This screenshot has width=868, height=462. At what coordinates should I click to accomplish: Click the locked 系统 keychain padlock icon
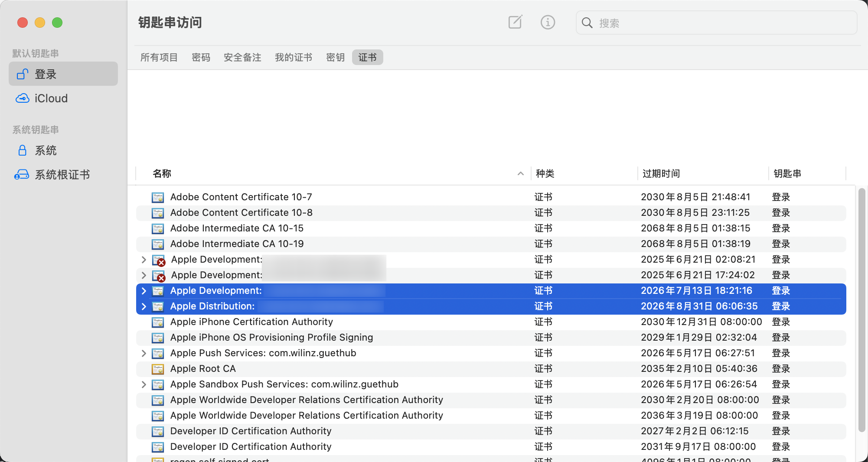23,150
